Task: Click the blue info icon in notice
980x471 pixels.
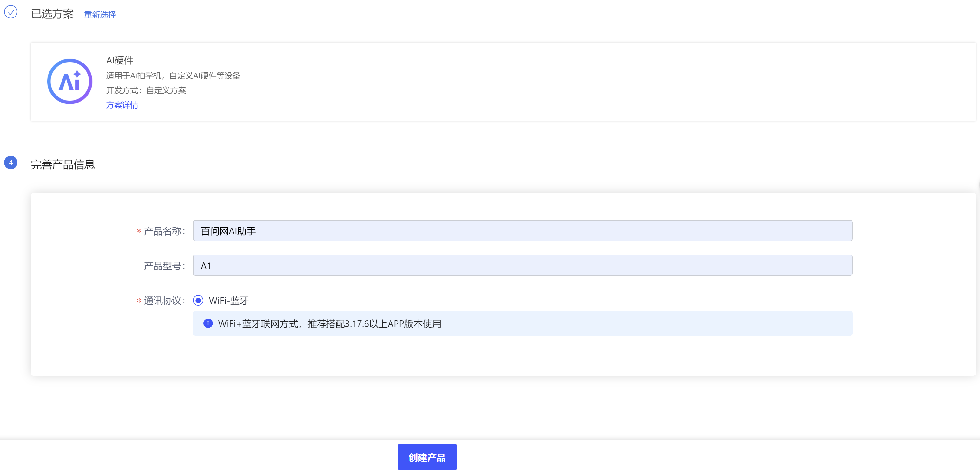Action: pos(208,323)
